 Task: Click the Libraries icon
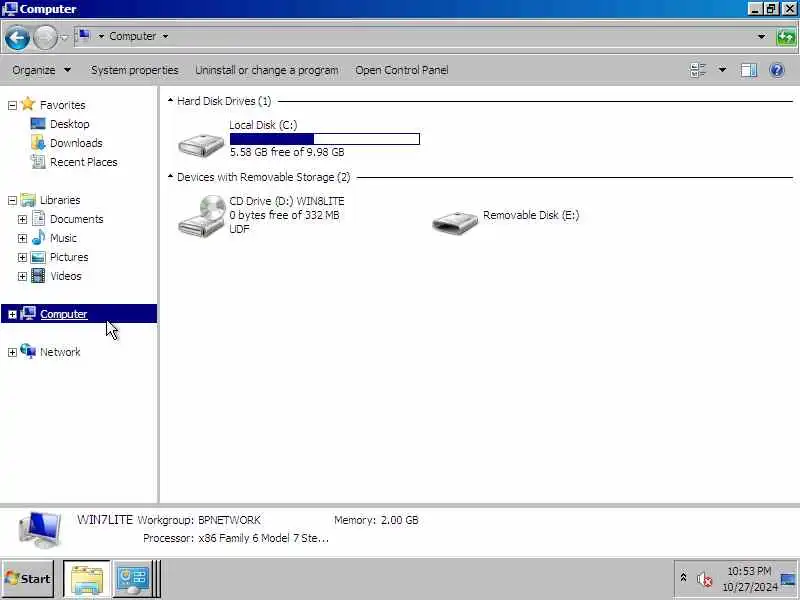coord(28,200)
